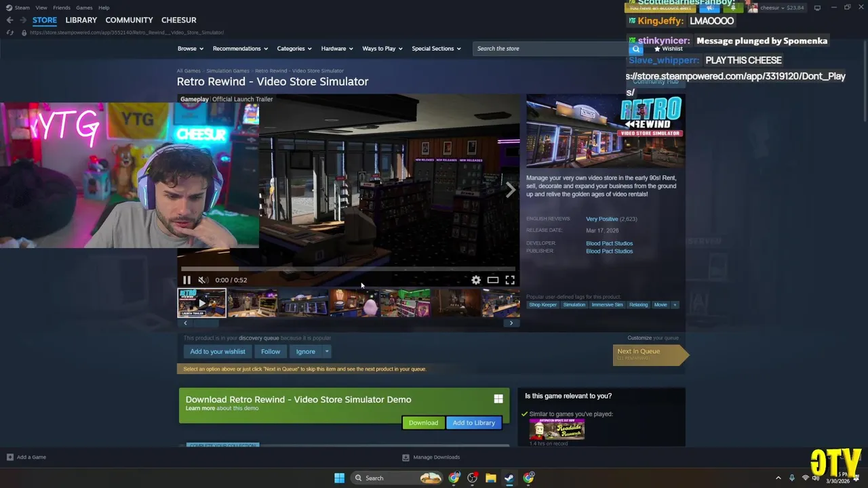Image resolution: width=868 pixels, height=488 pixels.
Task: Open File Explorer from taskbar
Action: tap(490, 478)
